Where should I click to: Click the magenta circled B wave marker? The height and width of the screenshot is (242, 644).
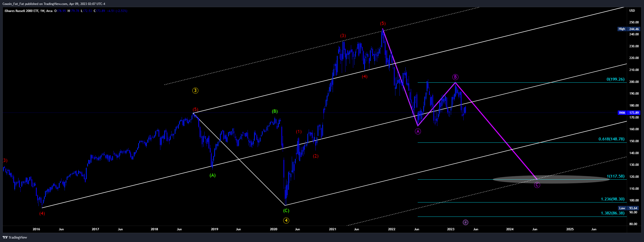point(455,77)
